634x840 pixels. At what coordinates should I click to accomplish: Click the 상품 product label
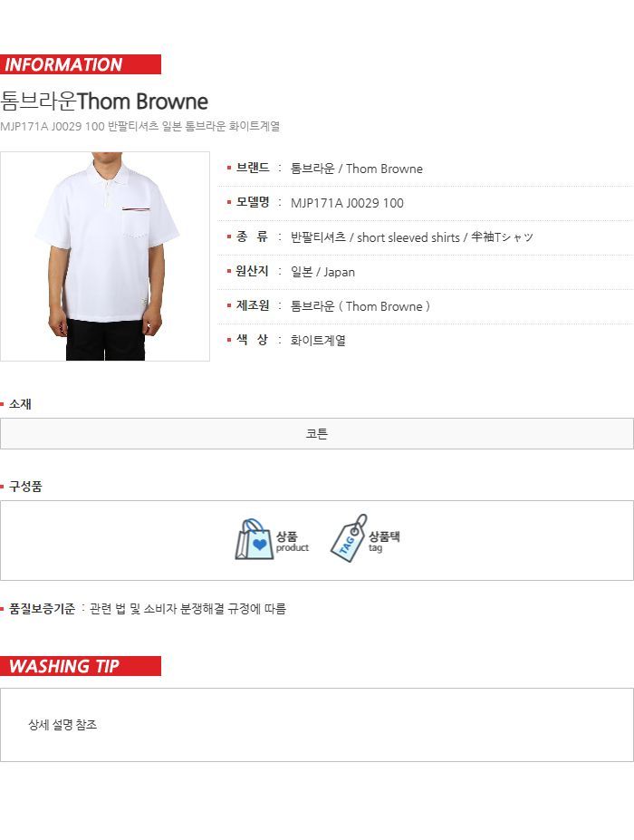tap(293, 541)
